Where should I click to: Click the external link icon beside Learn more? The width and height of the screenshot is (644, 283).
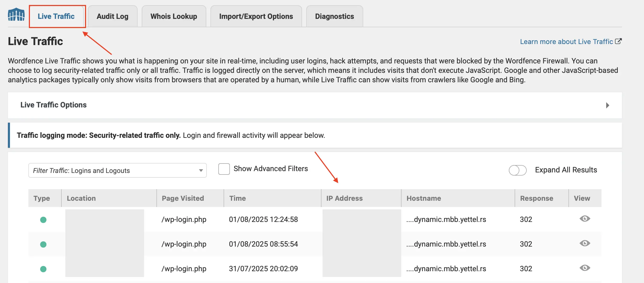(619, 41)
